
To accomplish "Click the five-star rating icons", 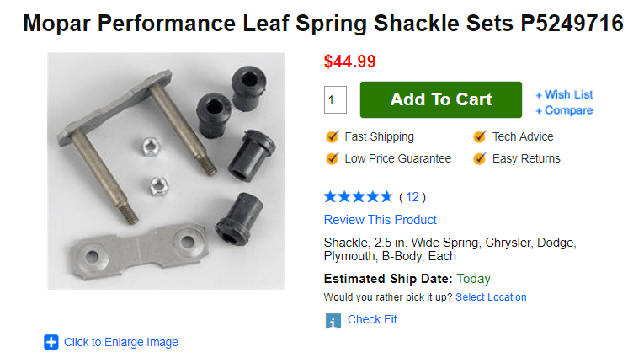I will 358,197.
